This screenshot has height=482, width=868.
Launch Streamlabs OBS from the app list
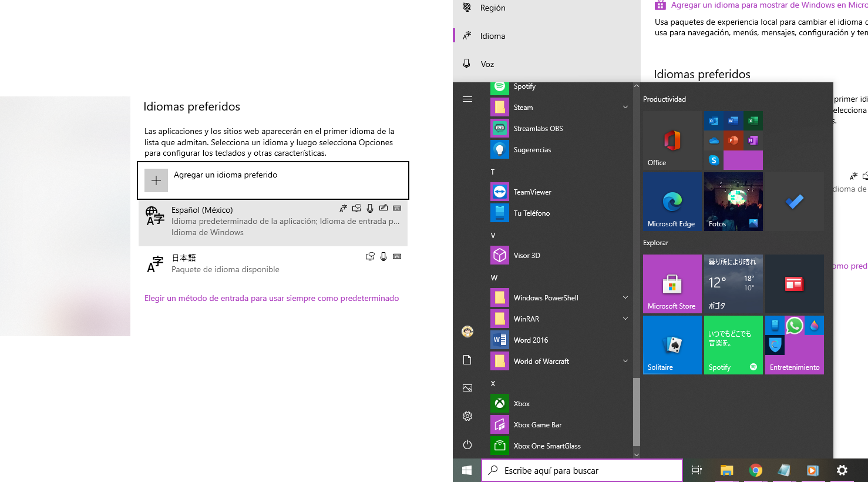click(x=560, y=129)
